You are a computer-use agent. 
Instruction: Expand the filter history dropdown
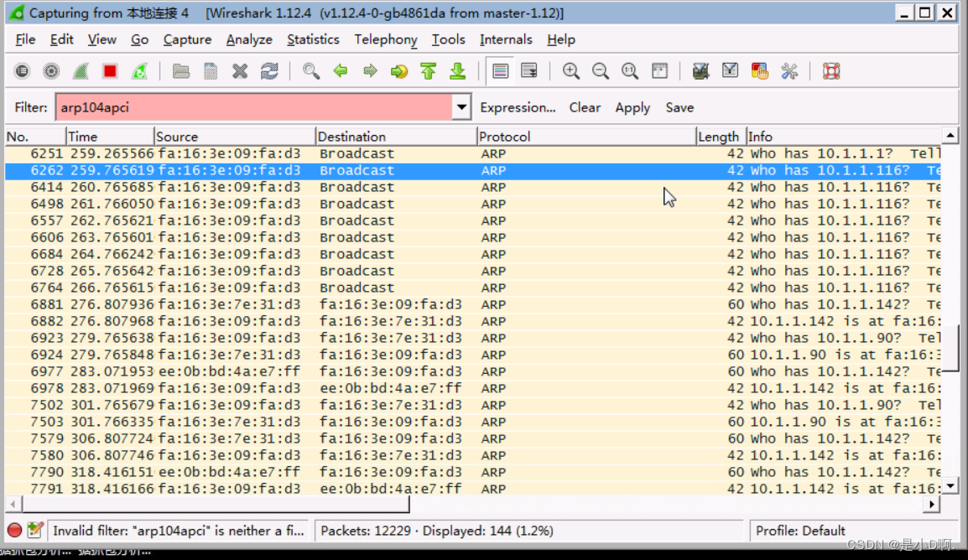pyautogui.click(x=461, y=107)
